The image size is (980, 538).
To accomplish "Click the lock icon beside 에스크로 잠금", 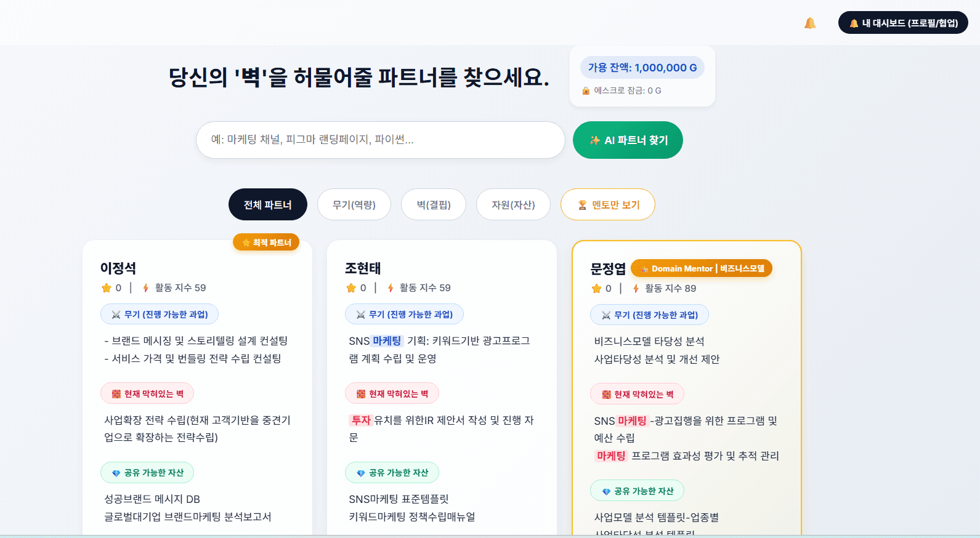I will (x=586, y=90).
